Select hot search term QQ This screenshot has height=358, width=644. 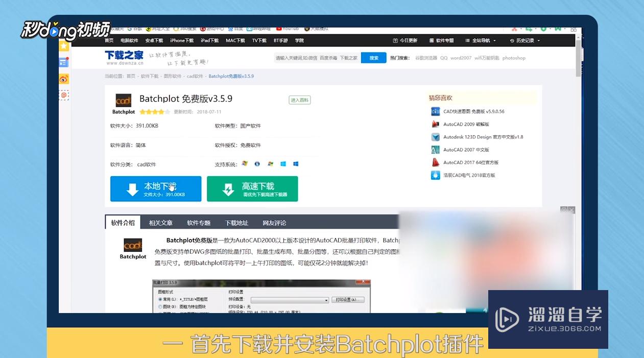point(444,58)
